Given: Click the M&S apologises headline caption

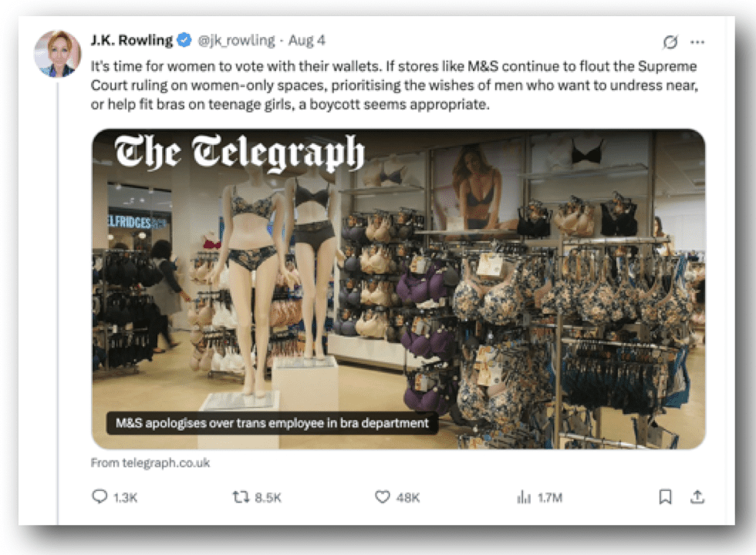Looking at the screenshot, I should tap(272, 423).
